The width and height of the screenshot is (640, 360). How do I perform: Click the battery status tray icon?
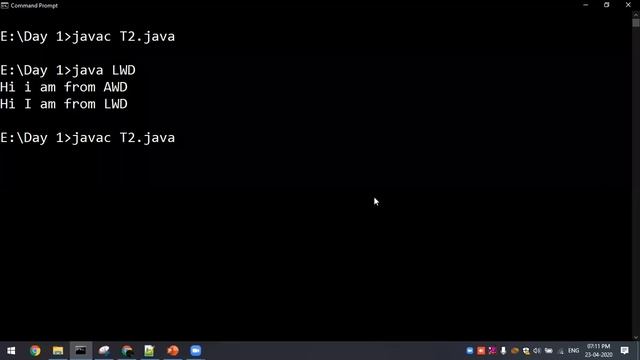(x=549, y=351)
